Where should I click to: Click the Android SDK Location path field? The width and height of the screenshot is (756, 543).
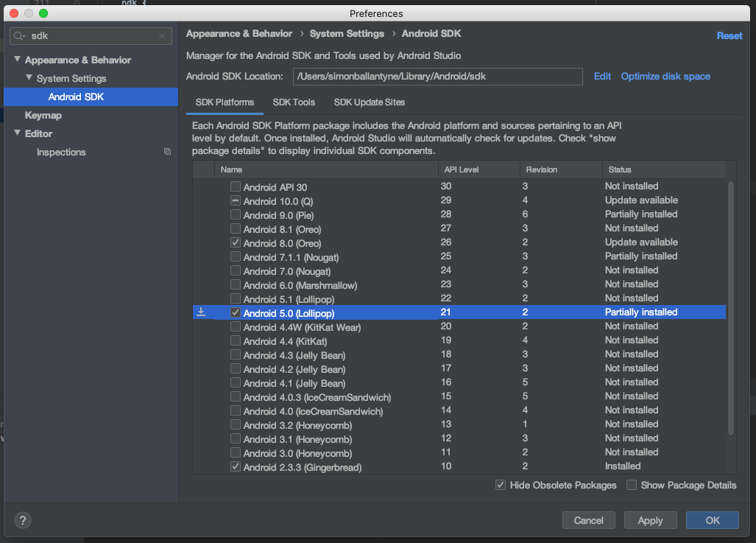pos(437,77)
